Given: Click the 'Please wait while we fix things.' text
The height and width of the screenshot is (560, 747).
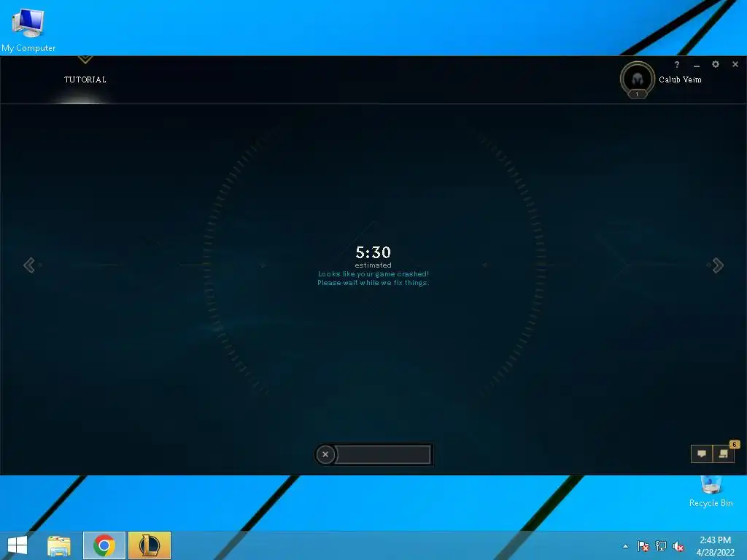Looking at the screenshot, I should pyautogui.click(x=373, y=282).
